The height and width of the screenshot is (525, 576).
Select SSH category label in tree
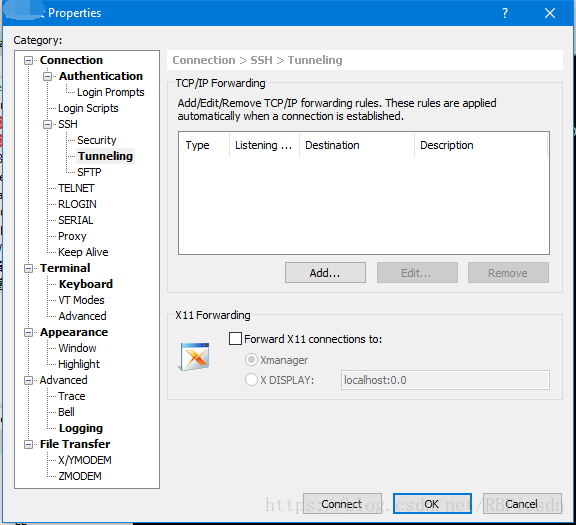[x=68, y=124]
